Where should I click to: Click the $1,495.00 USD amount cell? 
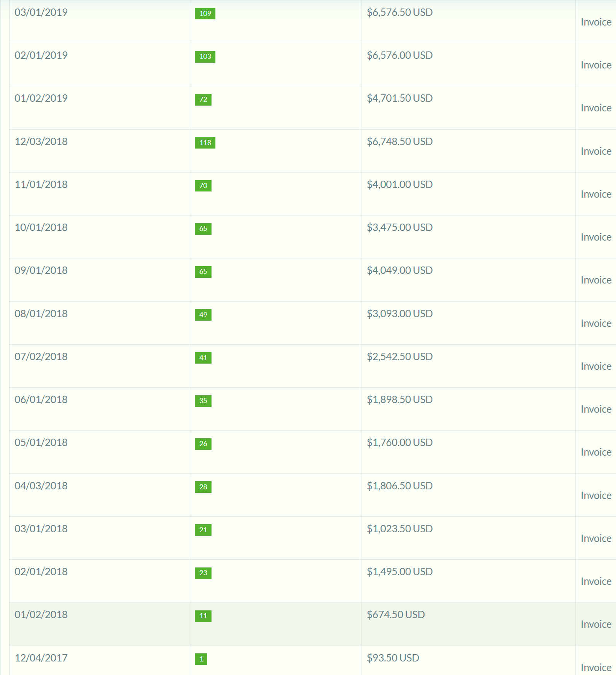(399, 572)
